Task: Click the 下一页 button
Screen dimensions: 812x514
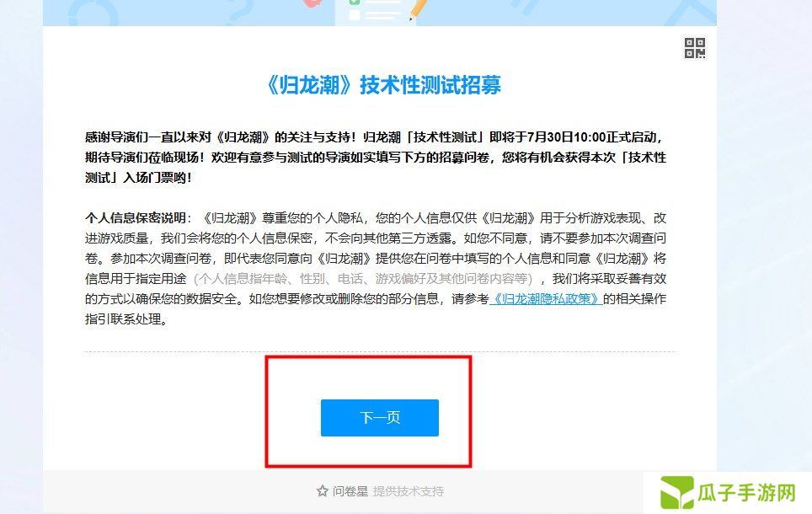Action: tap(380, 418)
